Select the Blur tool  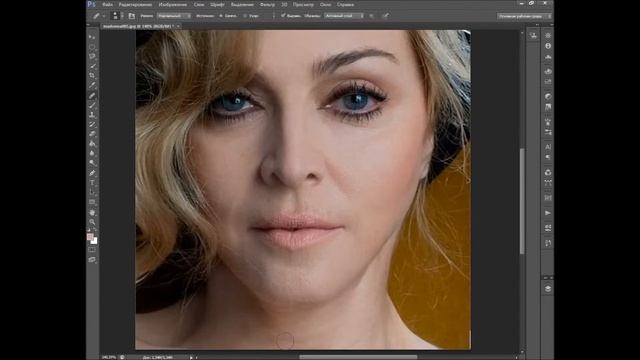[x=92, y=153]
